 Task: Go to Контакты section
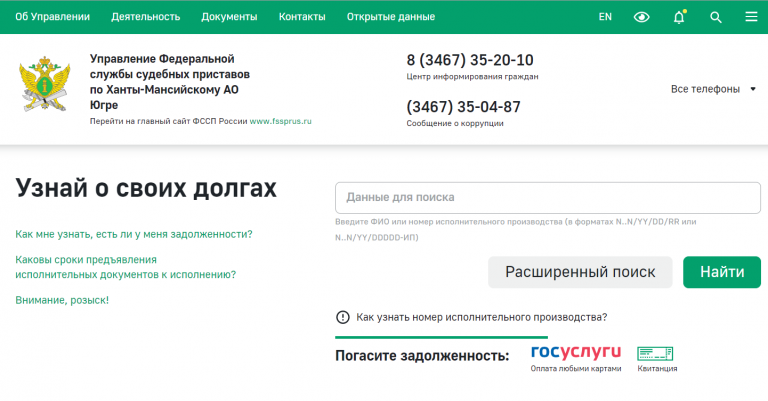301,17
